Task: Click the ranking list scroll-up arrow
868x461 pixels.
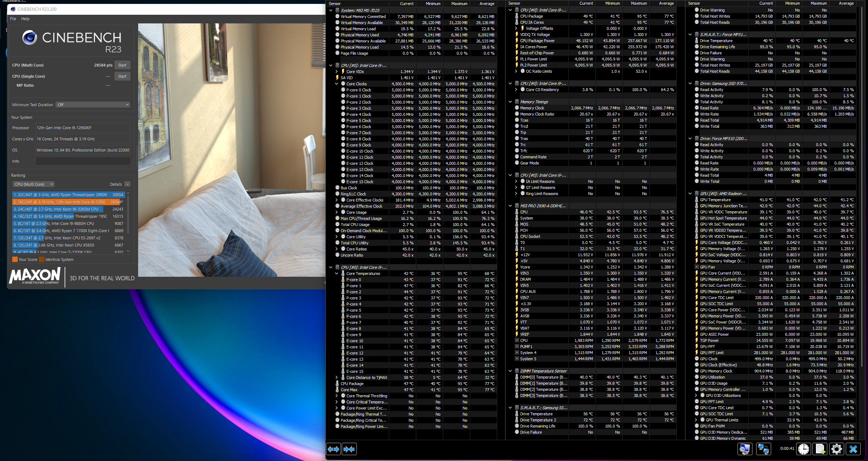Action: click(128, 194)
